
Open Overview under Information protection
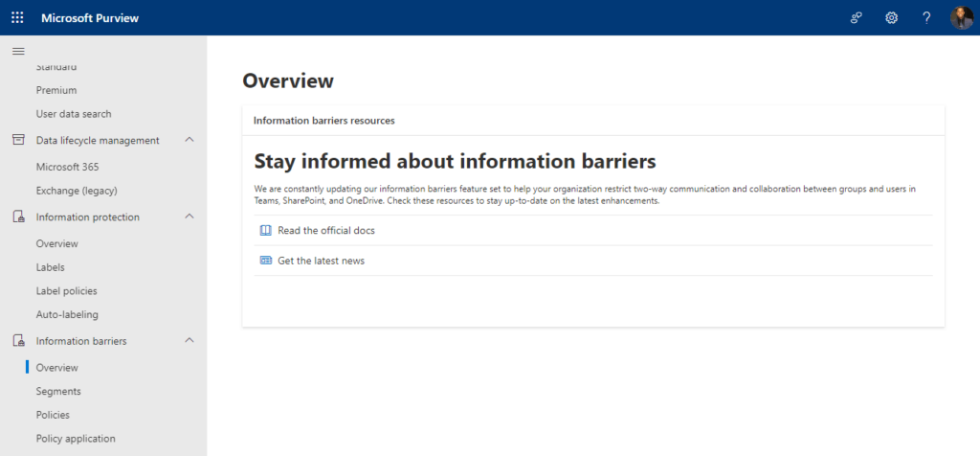56,243
